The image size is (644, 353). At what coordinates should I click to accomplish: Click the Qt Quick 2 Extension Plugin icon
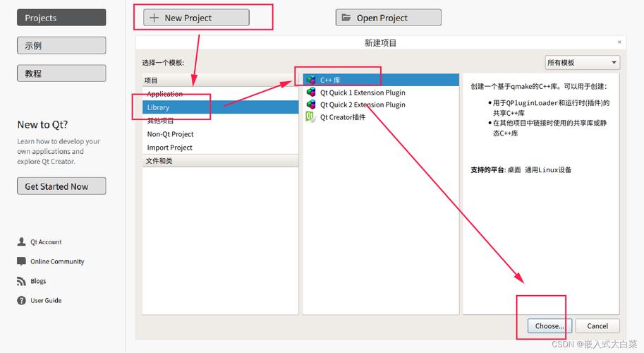pyautogui.click(x=311, y=104)
